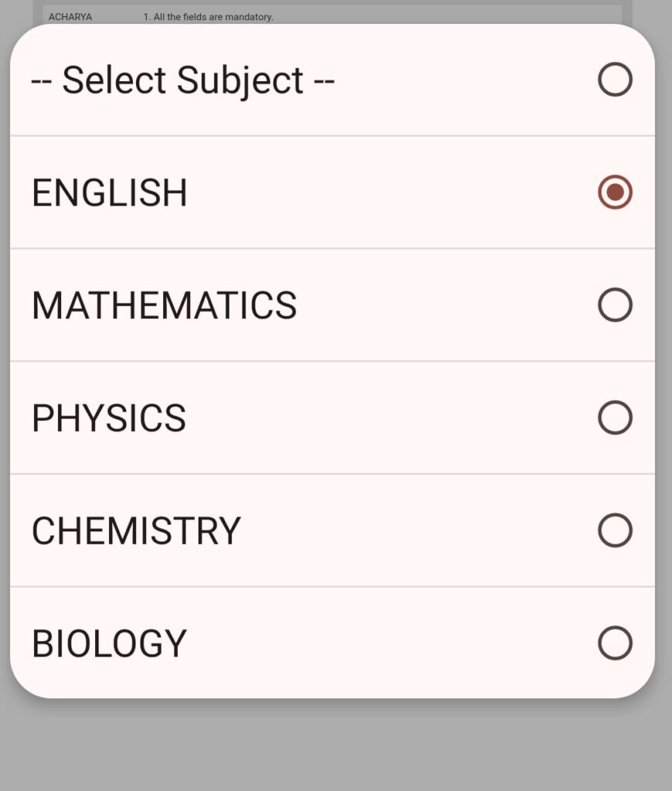This screenshot has width=672, height=791.
Task: Click the '-- Select Subject --' placeholder text
Action: [x=182, y=80]
